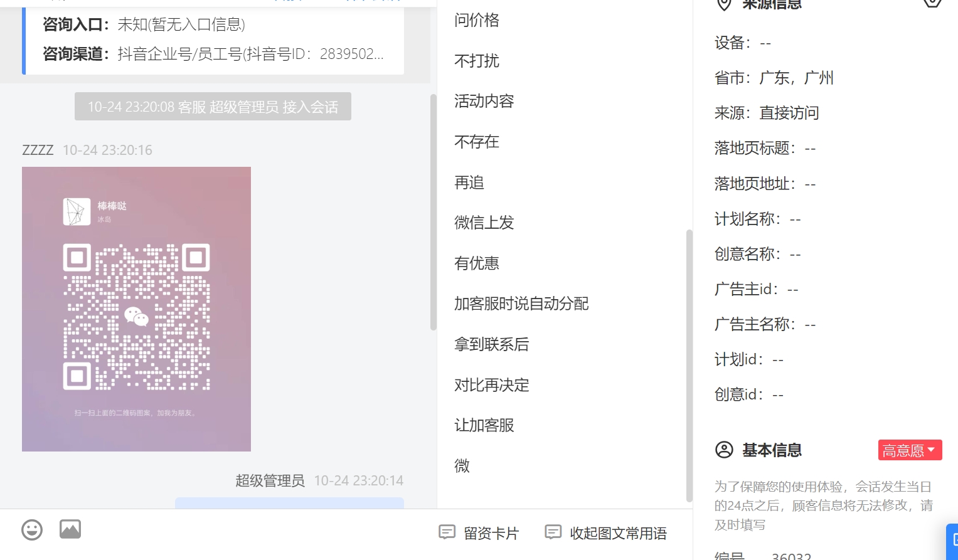
Task: Click the 设备 field
Action: [743, 43]
